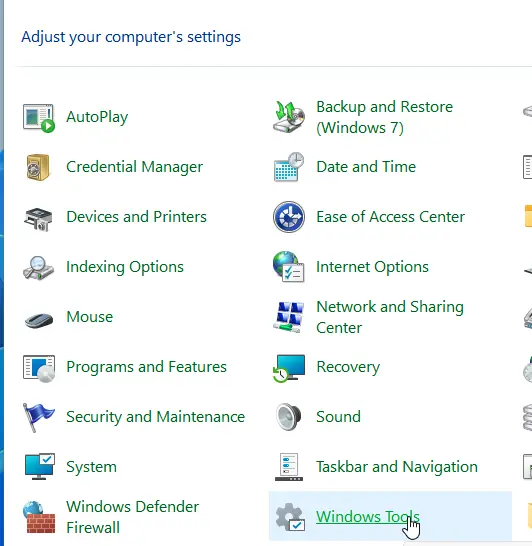The image size is (532, 546).
Task: Open the Sound speaker icon
Action: click(x=289, y=417)
